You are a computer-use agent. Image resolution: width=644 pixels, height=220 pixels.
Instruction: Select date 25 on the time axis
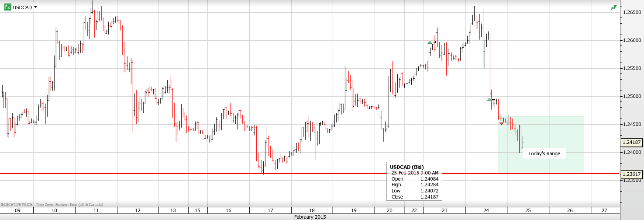(x=527, y=210)
